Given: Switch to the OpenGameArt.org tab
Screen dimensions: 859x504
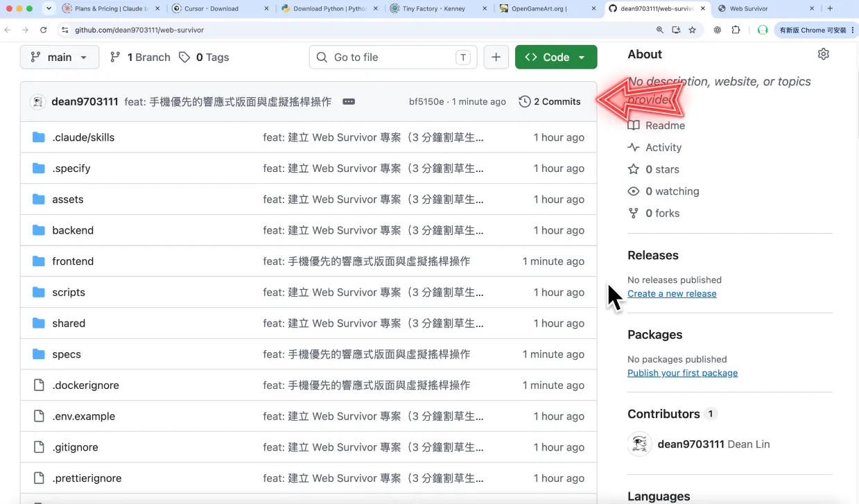Looking at the screenshot, I should [548, 9].
